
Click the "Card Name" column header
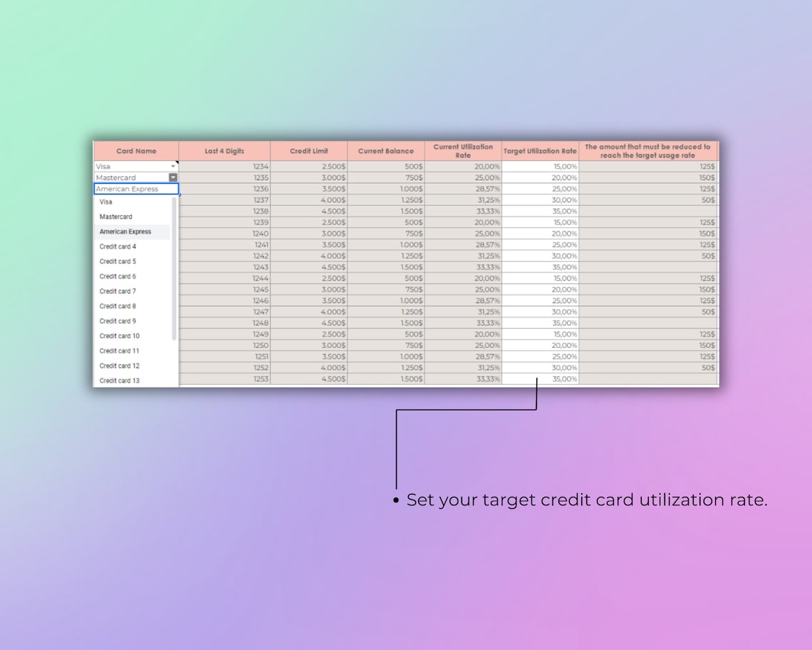point(135,150)
